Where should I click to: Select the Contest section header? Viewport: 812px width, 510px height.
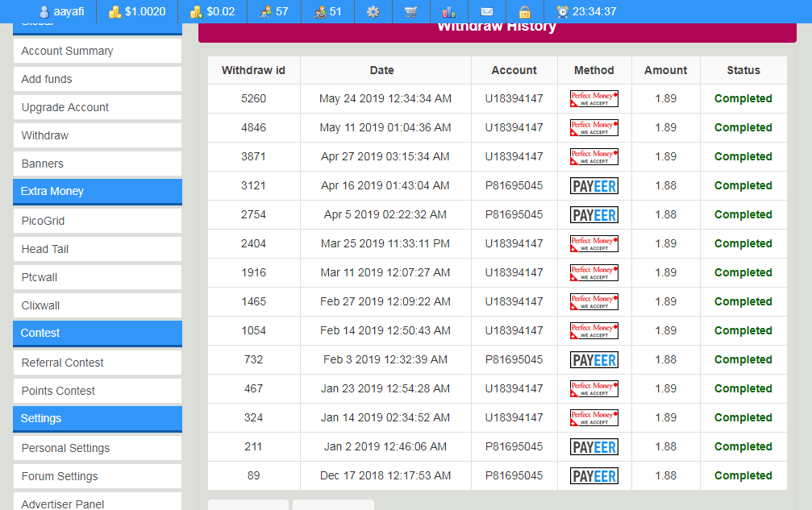[98, 333]
